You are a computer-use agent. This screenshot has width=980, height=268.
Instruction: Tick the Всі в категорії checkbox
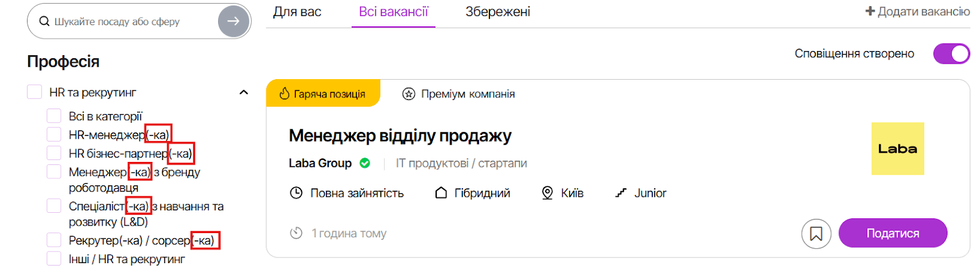54,116
